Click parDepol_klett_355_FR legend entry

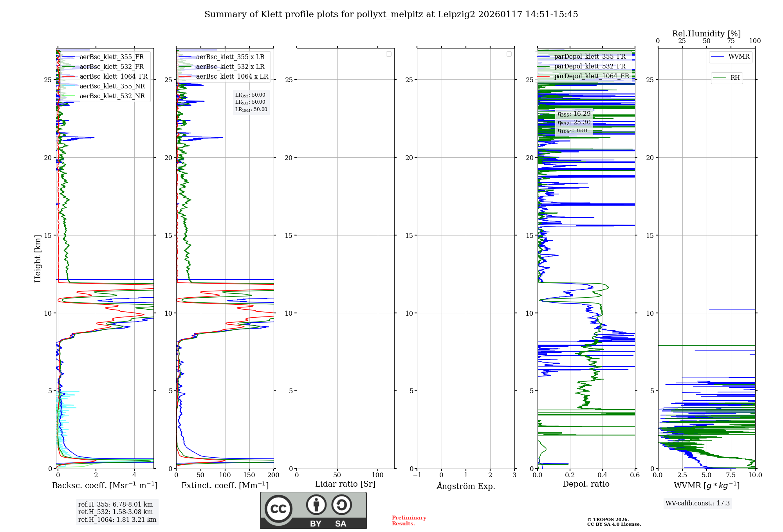[590, 56]
